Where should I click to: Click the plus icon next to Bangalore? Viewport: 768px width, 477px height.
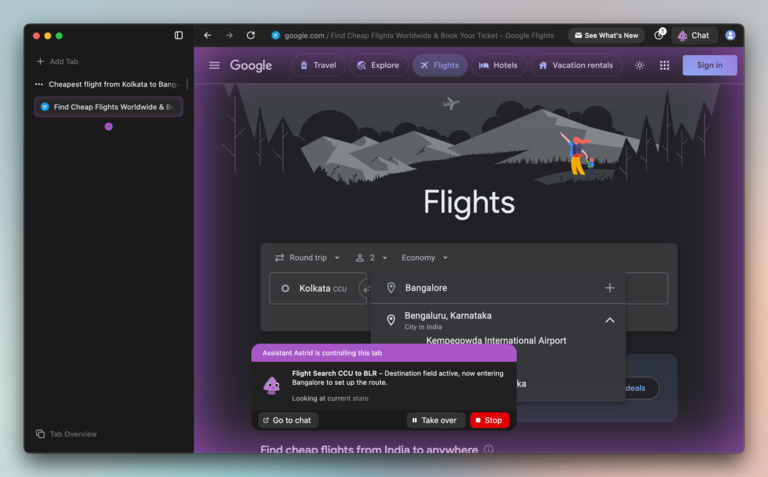click(x=609, y=288)
